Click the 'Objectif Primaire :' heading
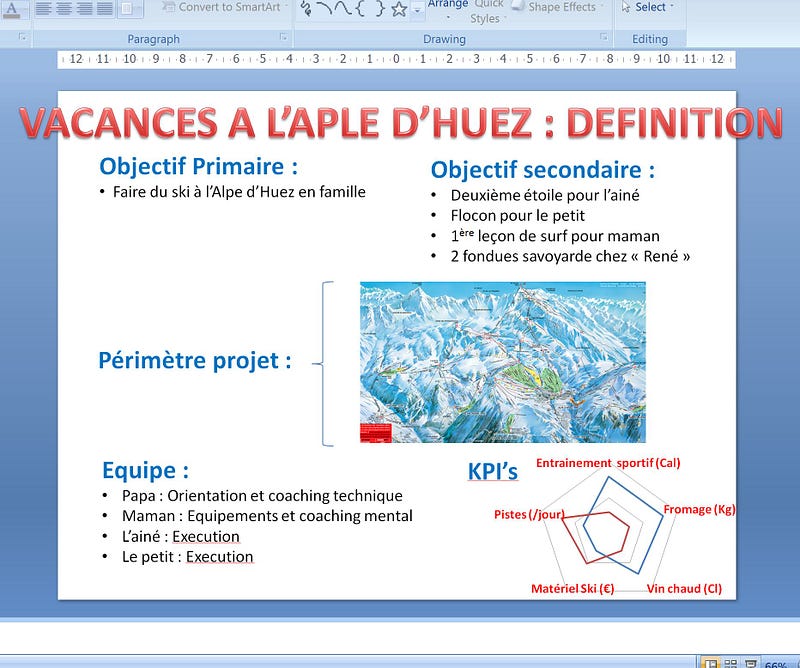The image size is (800, 668). (x=198, y=166)
